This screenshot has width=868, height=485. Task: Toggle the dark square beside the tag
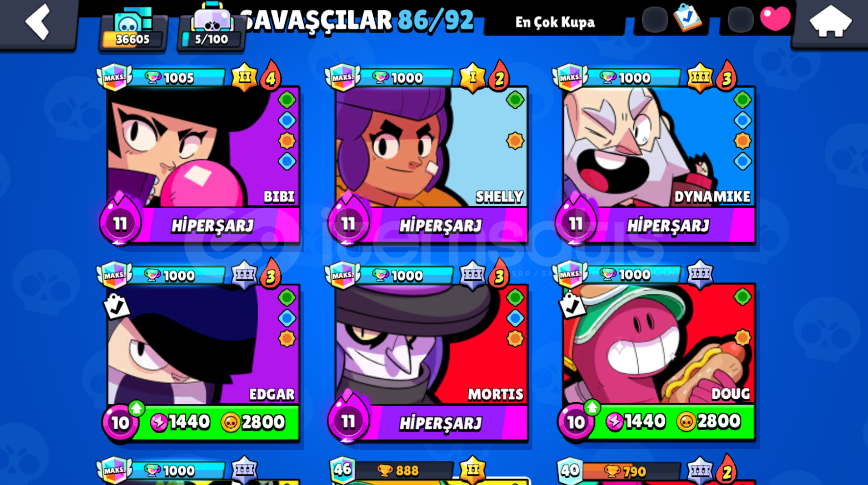coord(655,20)
